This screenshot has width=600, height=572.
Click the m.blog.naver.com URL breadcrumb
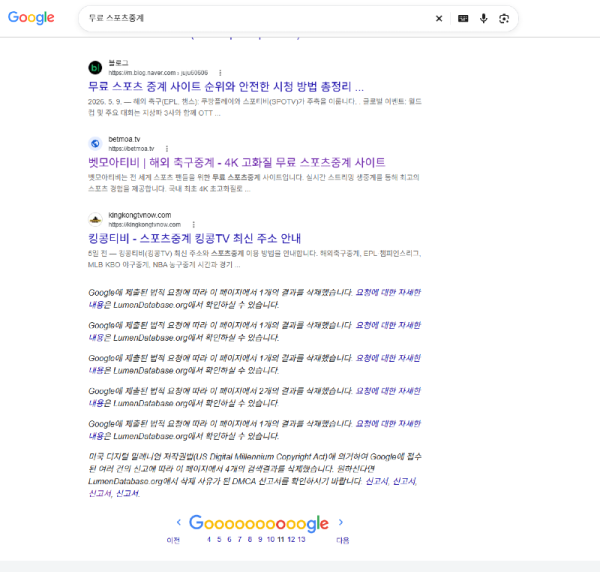158,73
